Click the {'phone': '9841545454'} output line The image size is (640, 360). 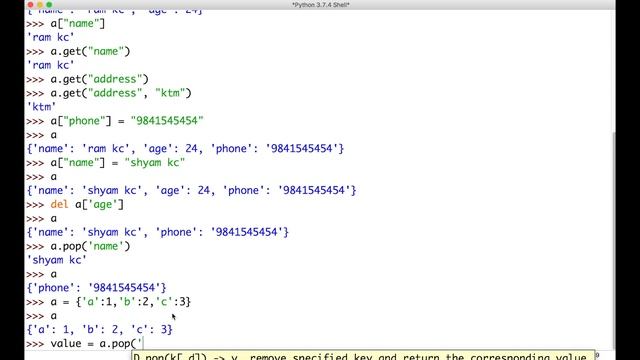click(96, 288)
